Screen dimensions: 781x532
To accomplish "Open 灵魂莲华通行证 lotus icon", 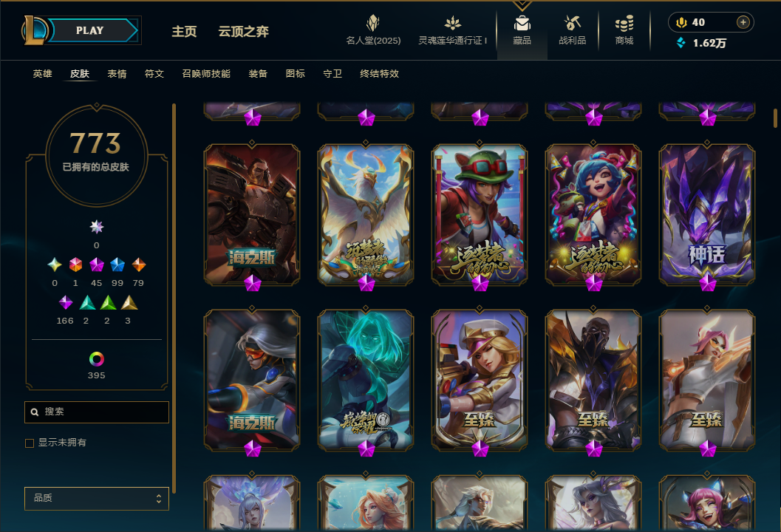I will point(453,23).
